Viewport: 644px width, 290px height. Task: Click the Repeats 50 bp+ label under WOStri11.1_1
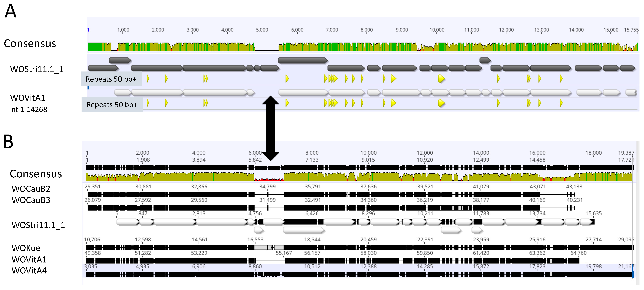pyautogui.click(x=111, y=79)
